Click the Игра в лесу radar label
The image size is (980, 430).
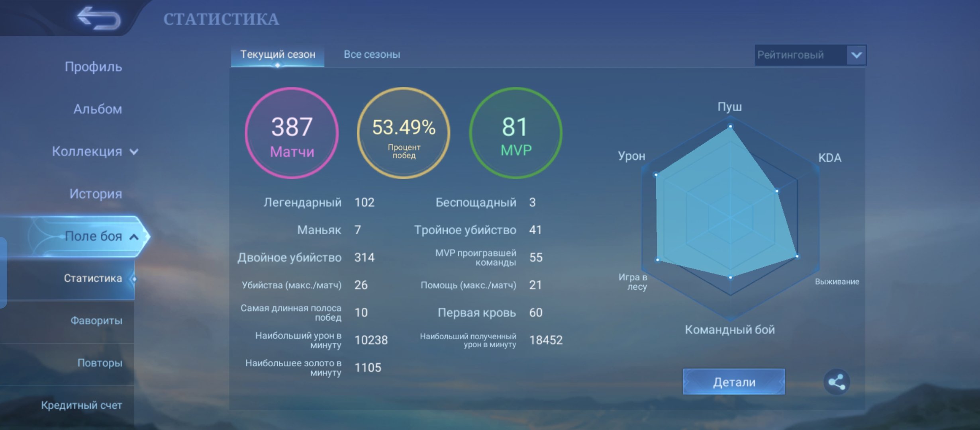click(x=633, y=281)
